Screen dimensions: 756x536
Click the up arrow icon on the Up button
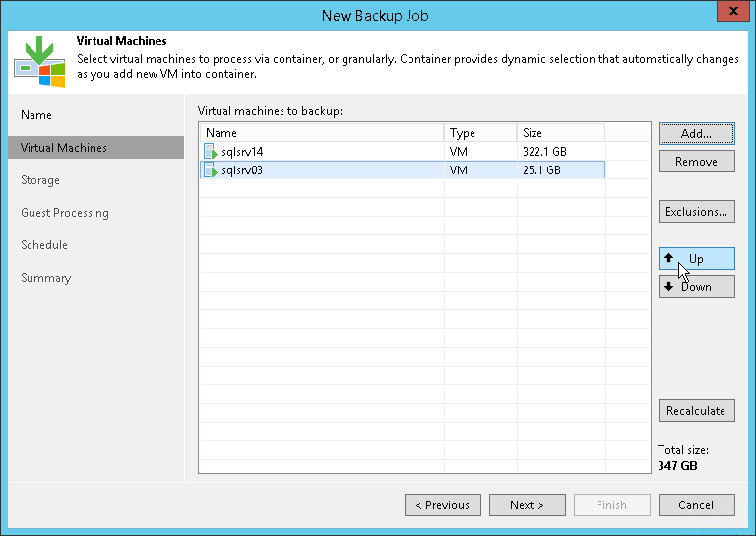point(669,258)
